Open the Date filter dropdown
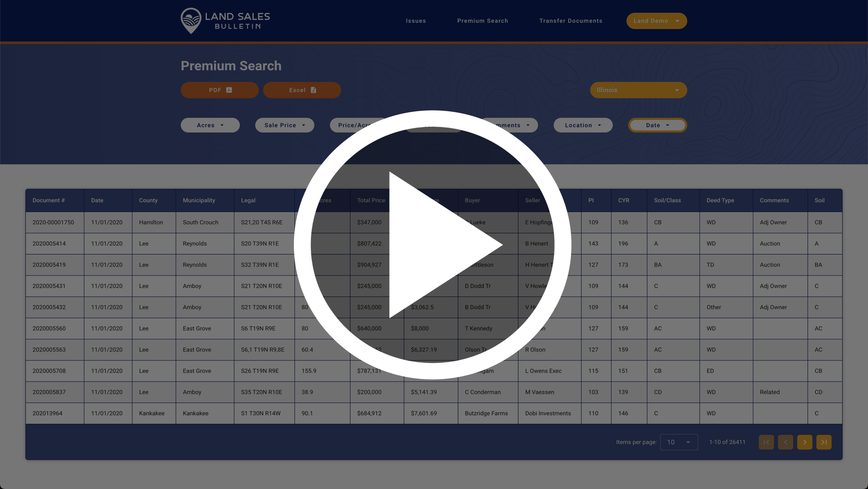868x489 pixels. [657, 125]
